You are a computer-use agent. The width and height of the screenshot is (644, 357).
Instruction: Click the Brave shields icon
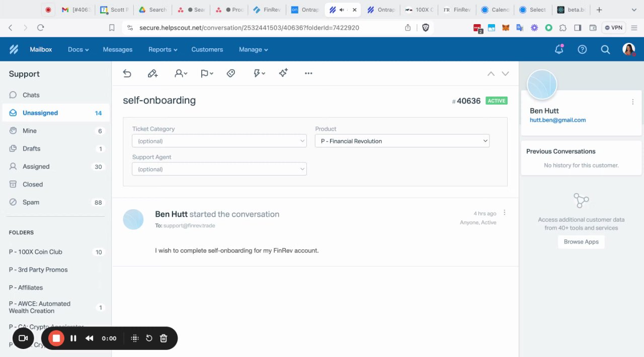click(x=426, y=28)
